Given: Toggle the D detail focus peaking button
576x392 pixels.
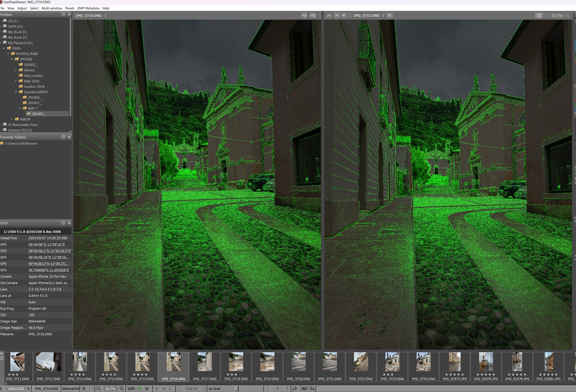Looking at the screenshot, I should pyautogui.click(x=147, y=388).
